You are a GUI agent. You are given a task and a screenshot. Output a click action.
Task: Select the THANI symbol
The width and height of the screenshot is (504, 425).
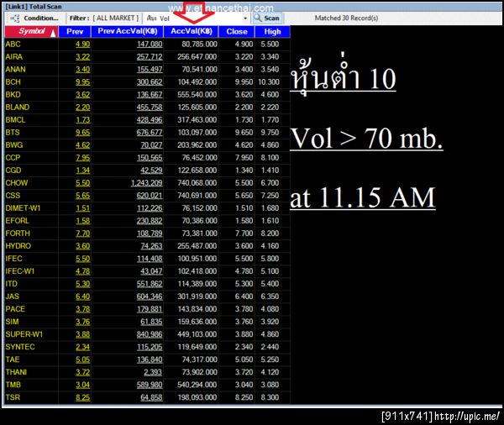click(x=16, y=372)
